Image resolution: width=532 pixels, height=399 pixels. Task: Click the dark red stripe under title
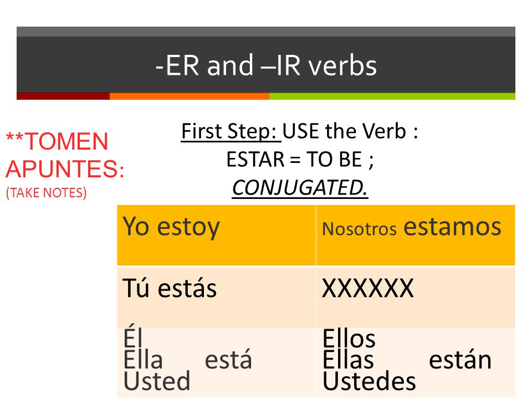pos(63,96)
